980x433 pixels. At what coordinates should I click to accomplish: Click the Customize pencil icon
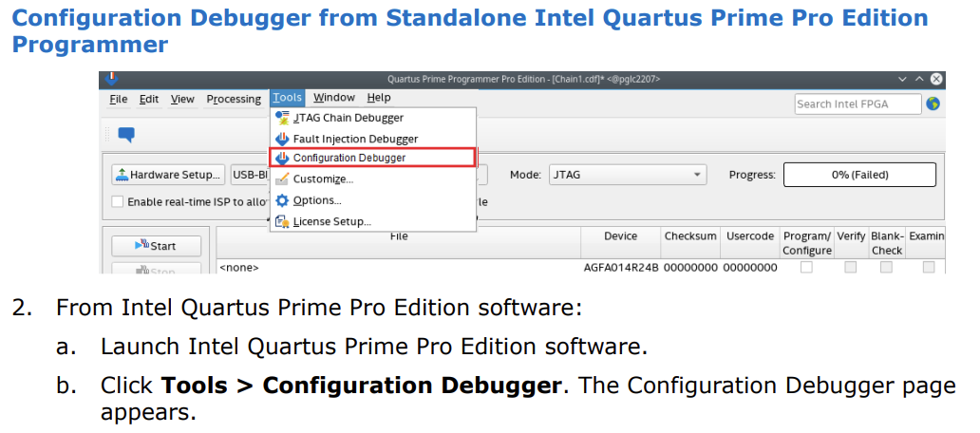coord(282,179)
